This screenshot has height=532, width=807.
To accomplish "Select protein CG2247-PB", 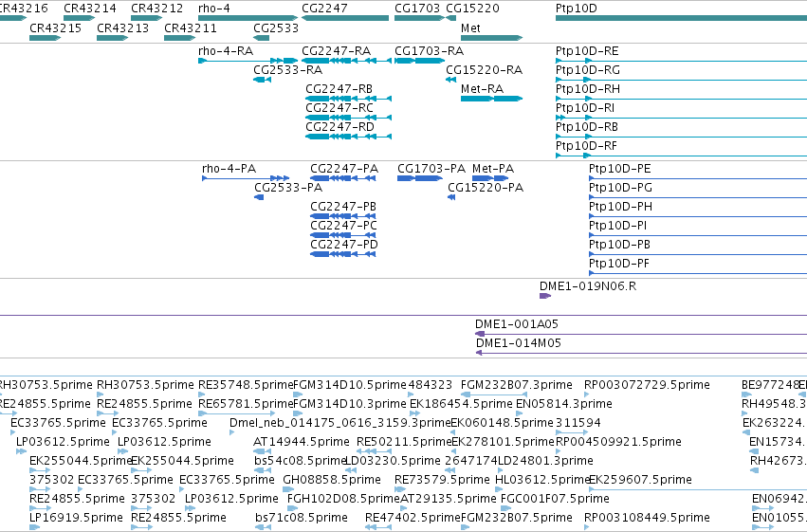I will tap(343, 207).
